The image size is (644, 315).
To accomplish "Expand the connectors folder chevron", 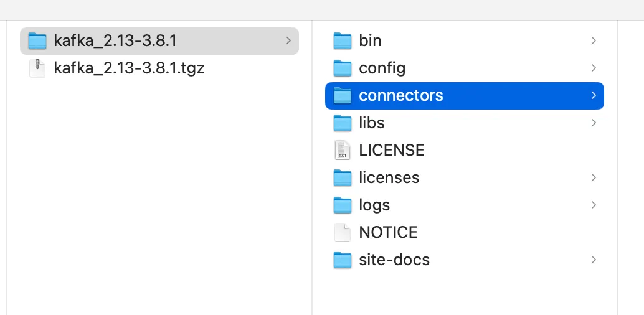I will (x=594, y=96).
